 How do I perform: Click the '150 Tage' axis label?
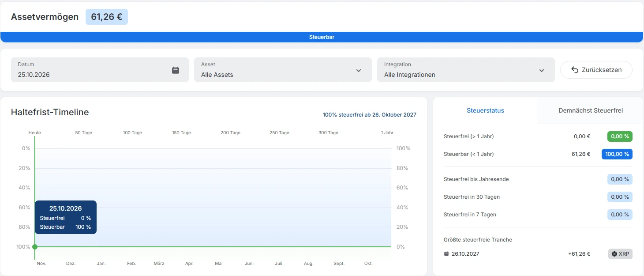[181, 133]
